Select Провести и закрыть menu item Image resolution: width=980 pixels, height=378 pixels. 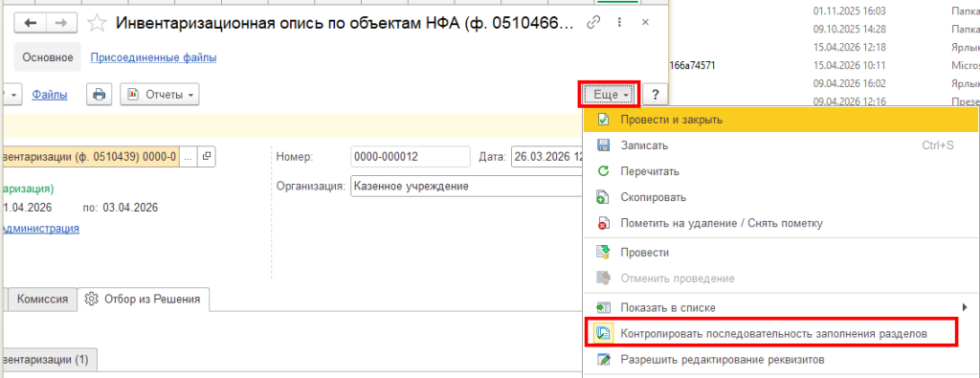point(781,120)
